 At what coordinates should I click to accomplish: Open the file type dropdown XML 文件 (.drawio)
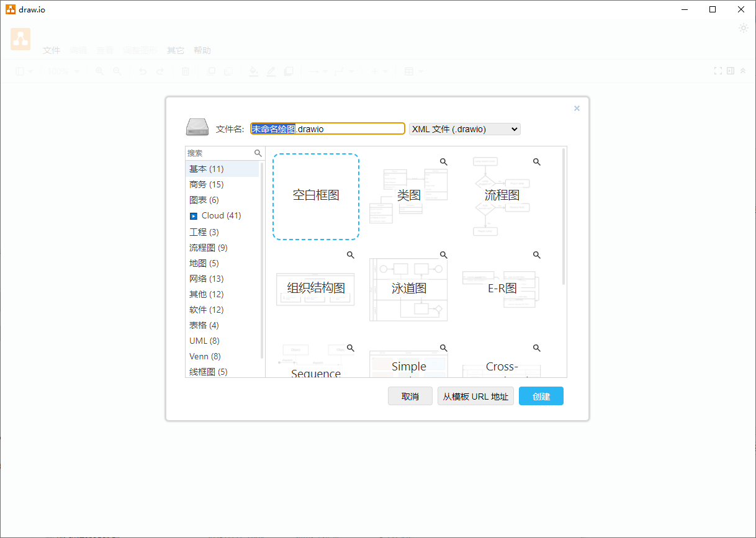click(464, 129)
